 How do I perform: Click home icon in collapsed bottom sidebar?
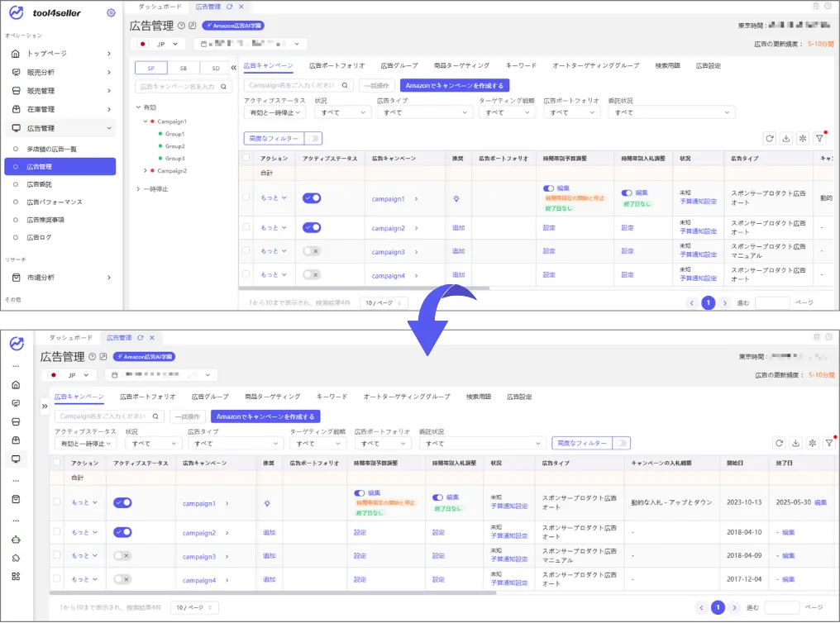click(x=16, y=385)
